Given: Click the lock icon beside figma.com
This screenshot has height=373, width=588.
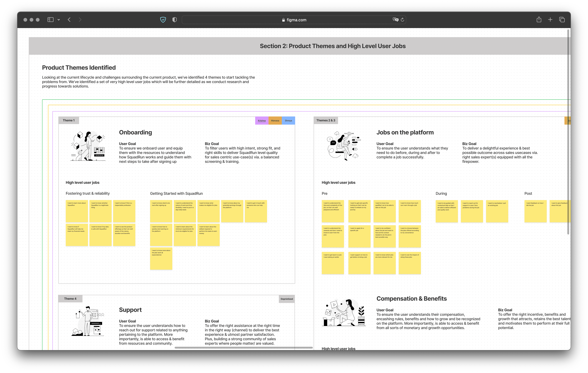Looking at the screenshot, I should pyautogui.click(x=283, y=20).
